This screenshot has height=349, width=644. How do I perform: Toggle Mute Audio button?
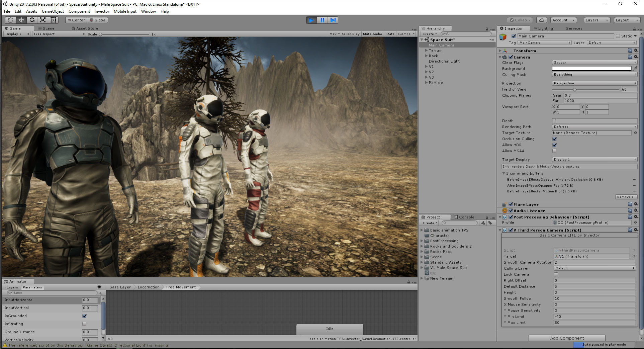372,34
